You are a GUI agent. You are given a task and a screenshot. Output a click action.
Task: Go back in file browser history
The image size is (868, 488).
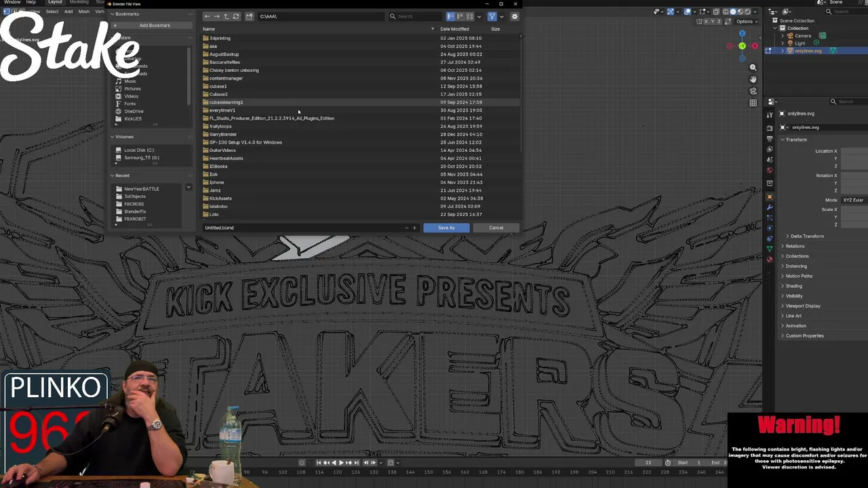pos(208,16)
